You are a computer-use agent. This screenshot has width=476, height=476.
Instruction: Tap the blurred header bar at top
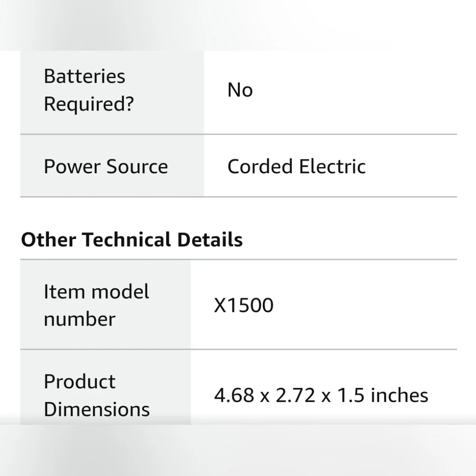coord(238,25)
